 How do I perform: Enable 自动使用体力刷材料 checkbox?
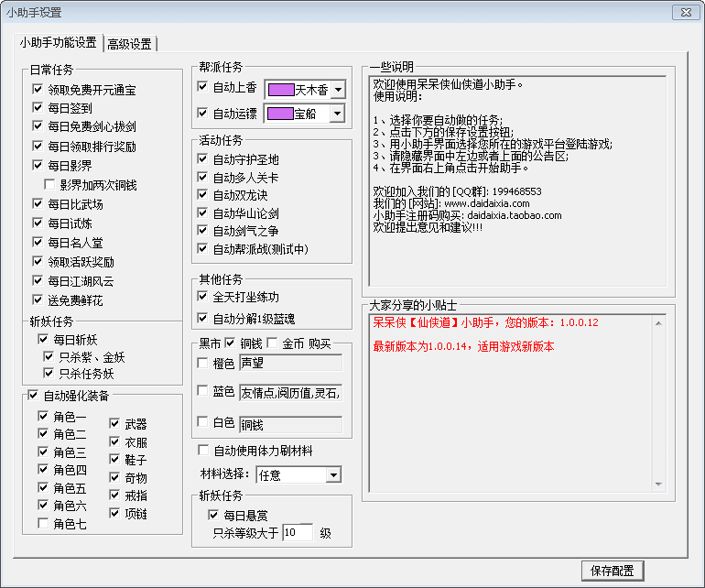[203, 451]
